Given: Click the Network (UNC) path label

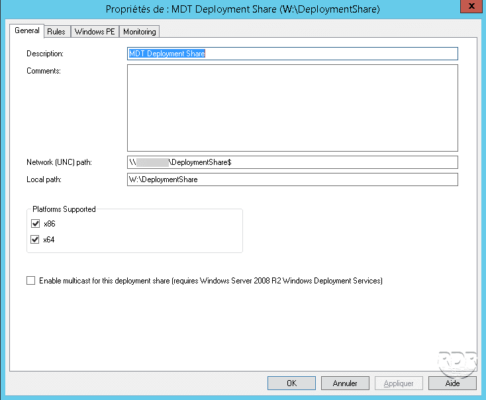Looking at the screenshot, I should coord(59,162).
